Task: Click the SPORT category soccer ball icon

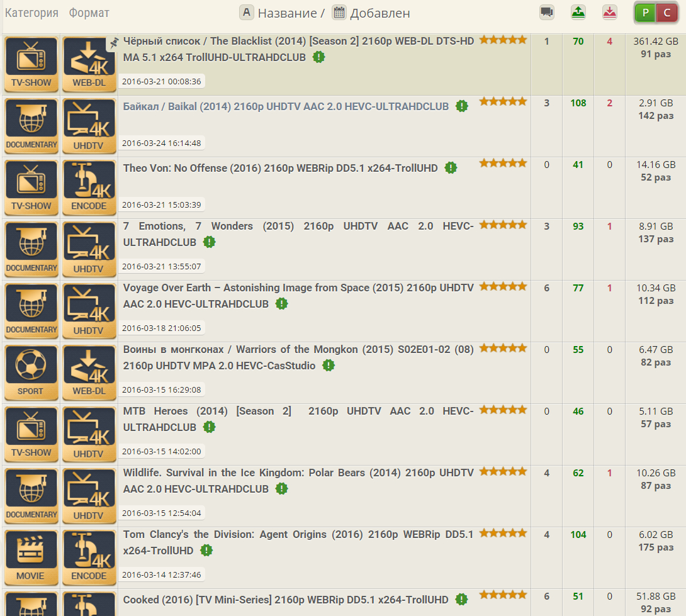Action: (x=31, y=372)
